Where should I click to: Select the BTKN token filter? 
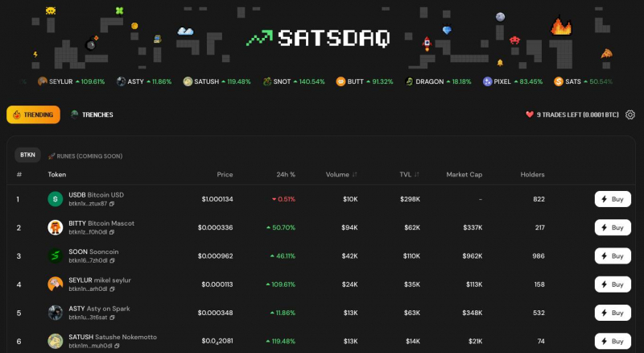tap(28, 154)
